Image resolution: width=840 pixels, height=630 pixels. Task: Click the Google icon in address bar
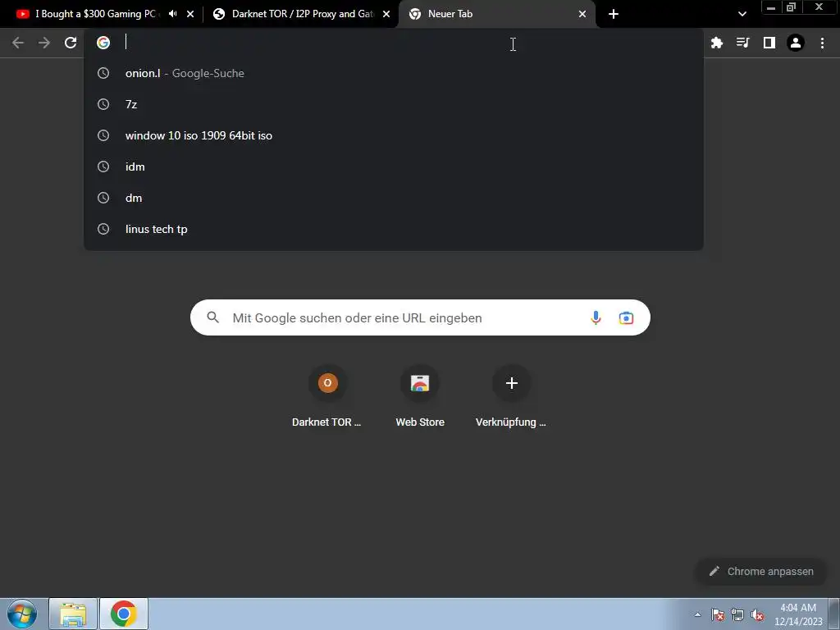[x=103, y=43]
